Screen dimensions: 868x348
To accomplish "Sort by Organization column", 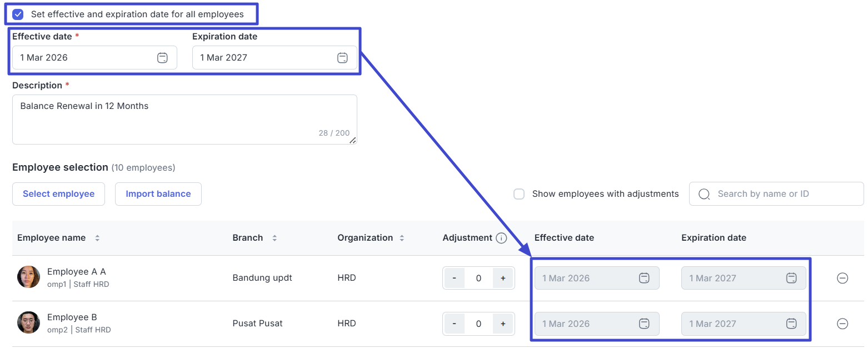I will pos(402,238).
